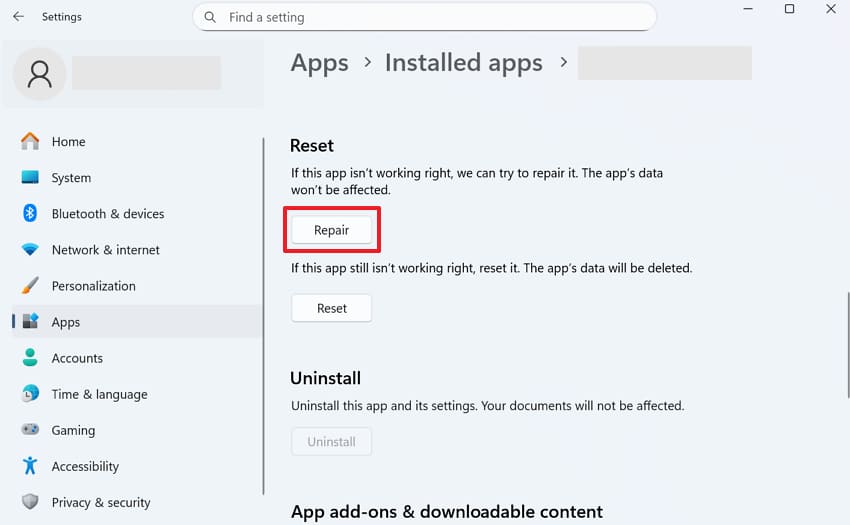Go to Installed apps breadcrumb
Viewport: 850px width, 525px height.
pos(463,63)
